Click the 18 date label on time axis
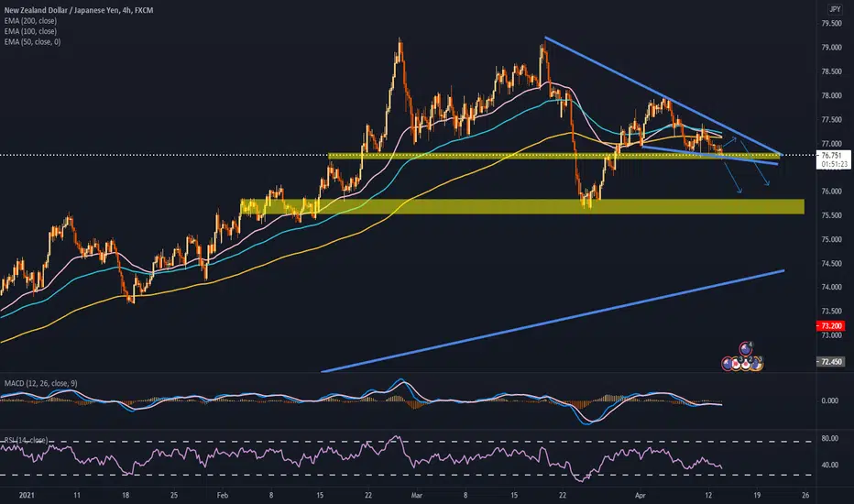The image size is (854, 504). point(126,495)
